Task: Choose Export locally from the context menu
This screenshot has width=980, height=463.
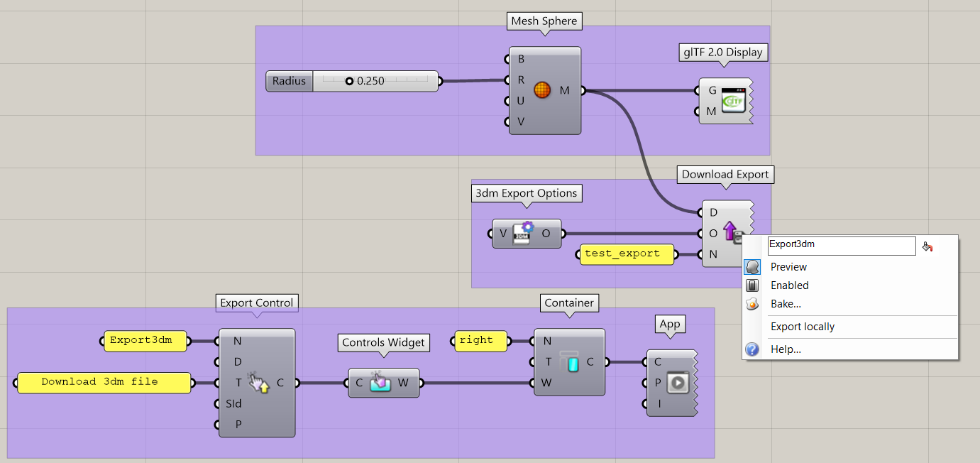Action: click(x=803, y=327)
